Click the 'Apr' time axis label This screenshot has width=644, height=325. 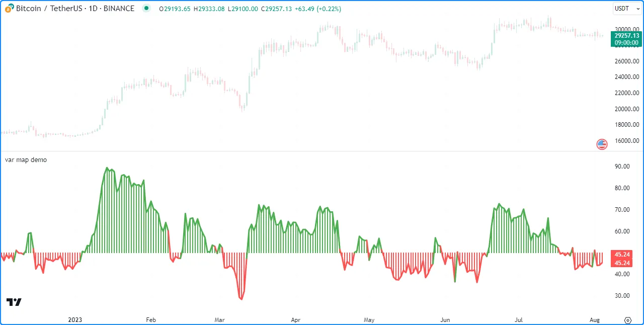coord(296,320)
